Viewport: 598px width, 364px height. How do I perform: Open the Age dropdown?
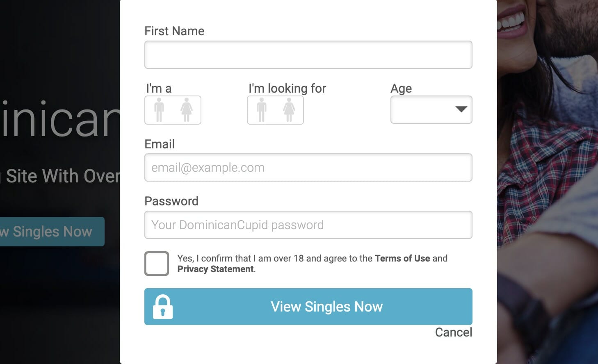(431, 109)
